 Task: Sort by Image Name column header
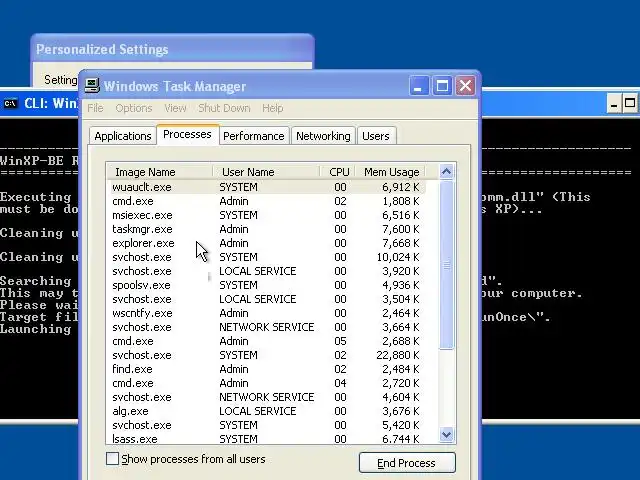[x=160, y=172]
